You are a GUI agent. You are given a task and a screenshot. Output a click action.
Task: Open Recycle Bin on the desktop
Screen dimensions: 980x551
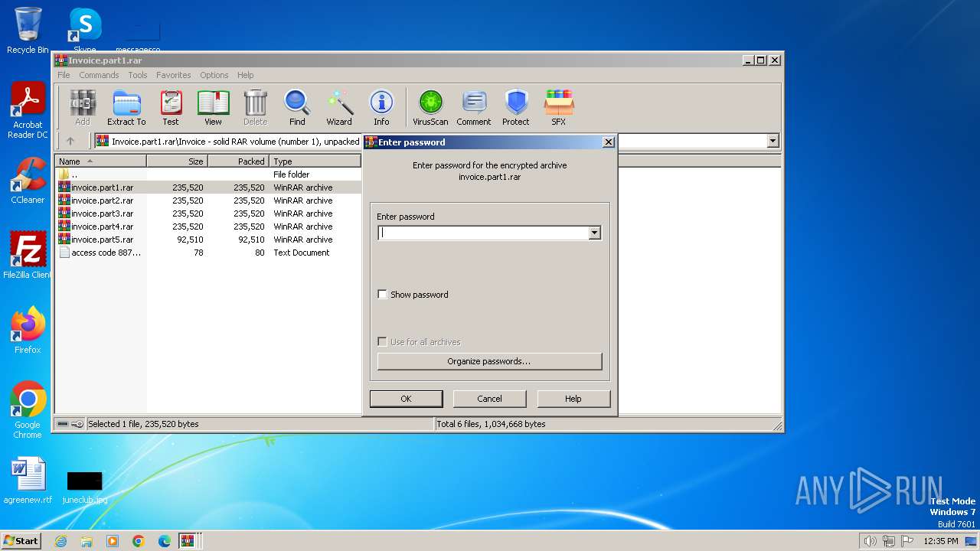click(28, 31)
